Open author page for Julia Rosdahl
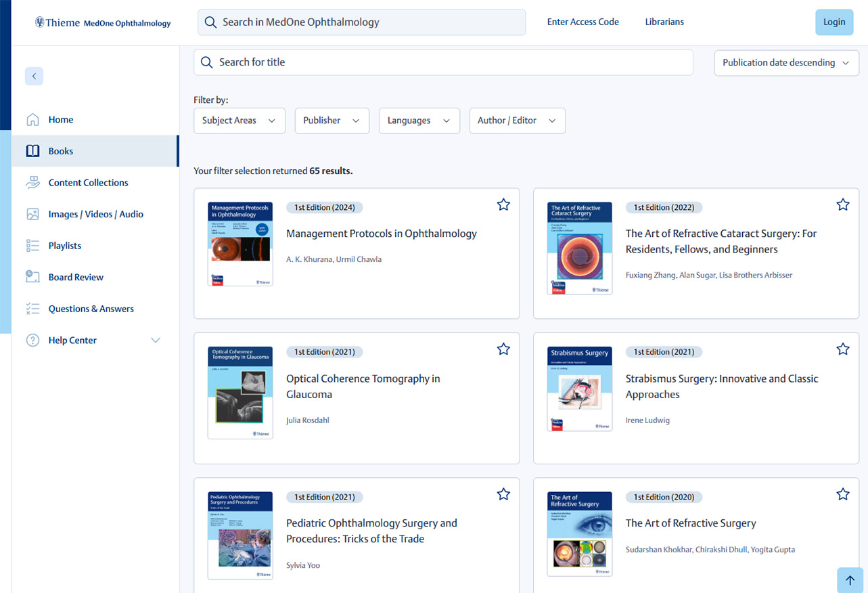Viewport: 868px width, 593px height. coord(306,420)
